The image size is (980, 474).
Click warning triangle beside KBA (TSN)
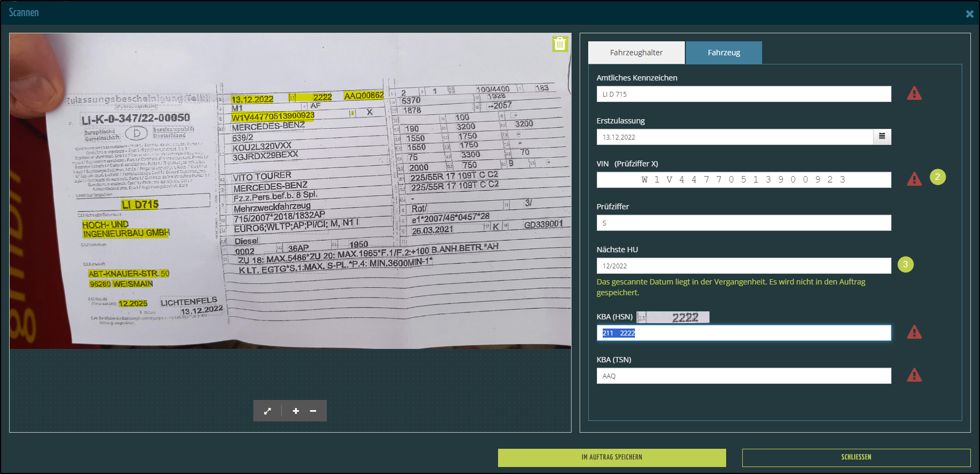click(914, 376)
